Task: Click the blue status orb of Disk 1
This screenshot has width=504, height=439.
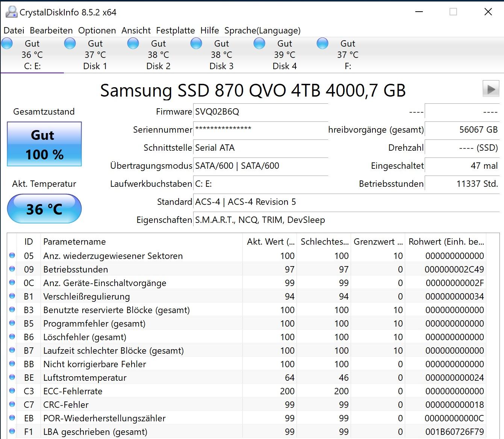Action: tap(70, 44)
